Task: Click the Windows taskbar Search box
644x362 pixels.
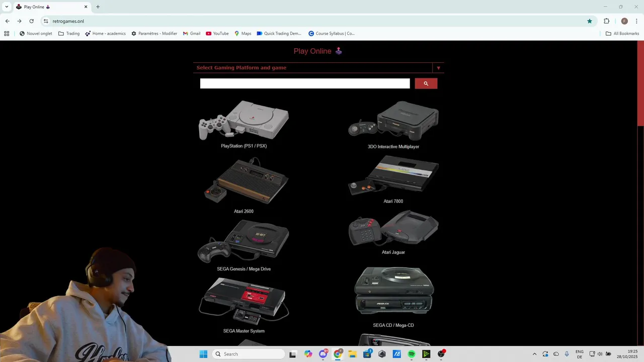Action: pos(249,354)
